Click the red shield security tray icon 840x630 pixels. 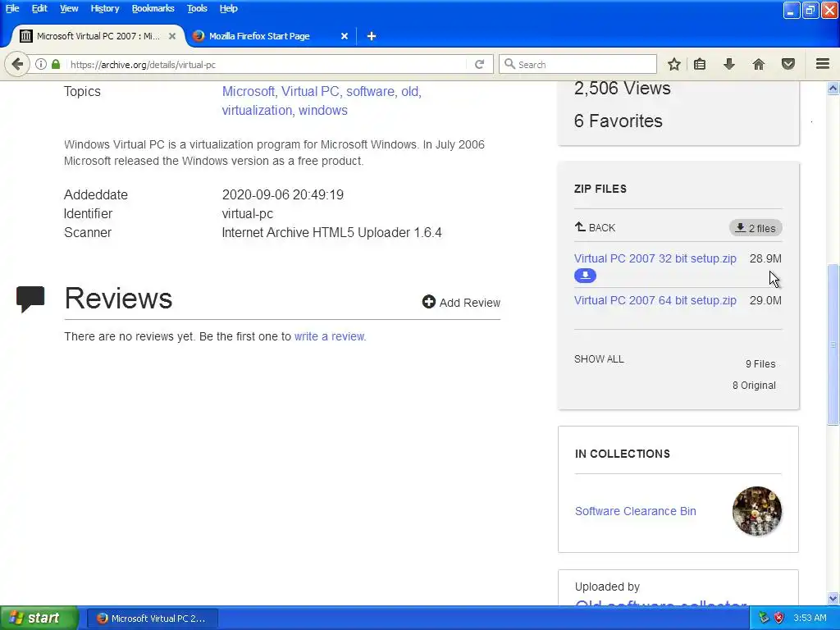click(779, 618)
